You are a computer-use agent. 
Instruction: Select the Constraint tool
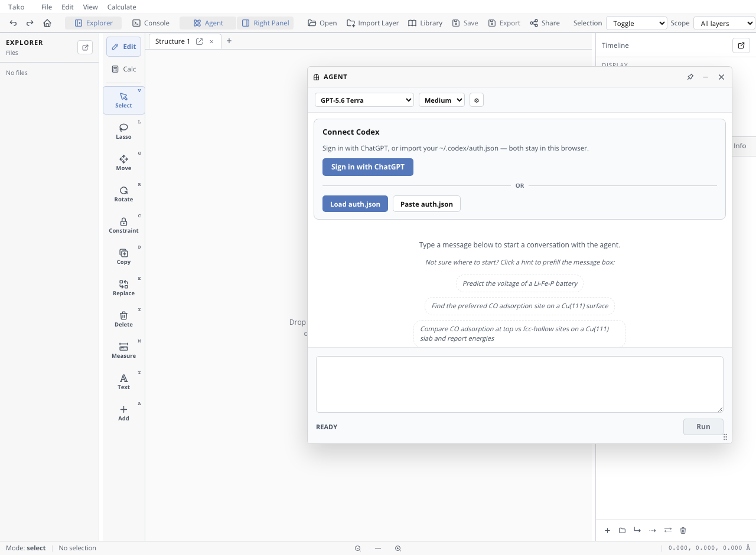[123, 225]
